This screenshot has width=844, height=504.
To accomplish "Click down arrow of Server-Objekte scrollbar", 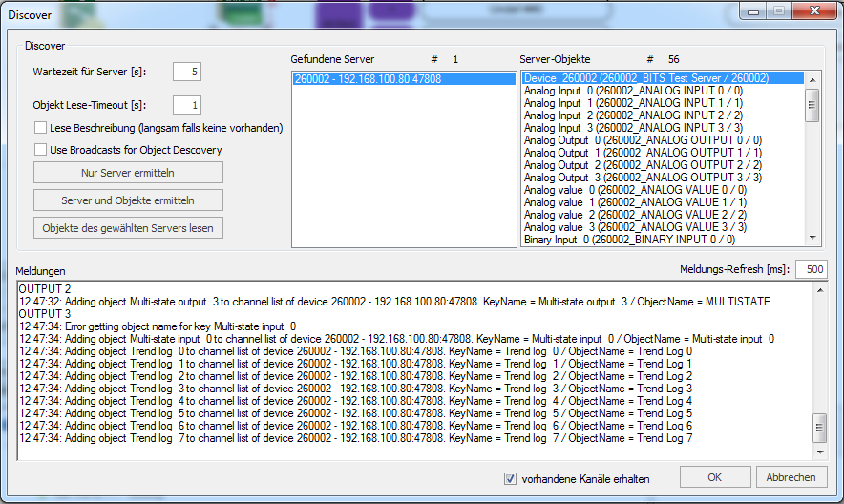I will [x=812, y=238].
